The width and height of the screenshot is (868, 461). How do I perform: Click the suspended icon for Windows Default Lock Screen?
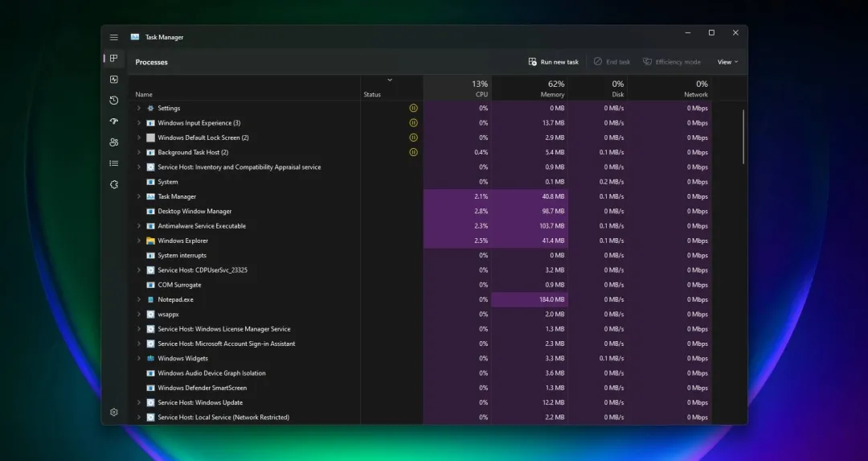[x=413, y=138]
